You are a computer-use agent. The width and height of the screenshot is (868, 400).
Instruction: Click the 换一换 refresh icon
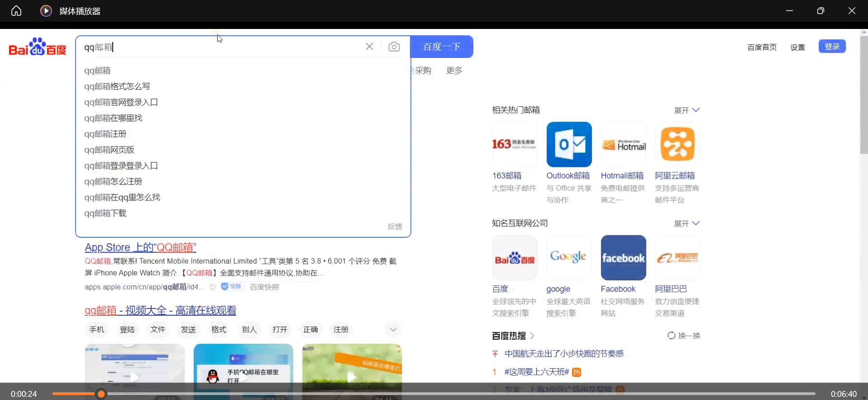coord(671,336)
